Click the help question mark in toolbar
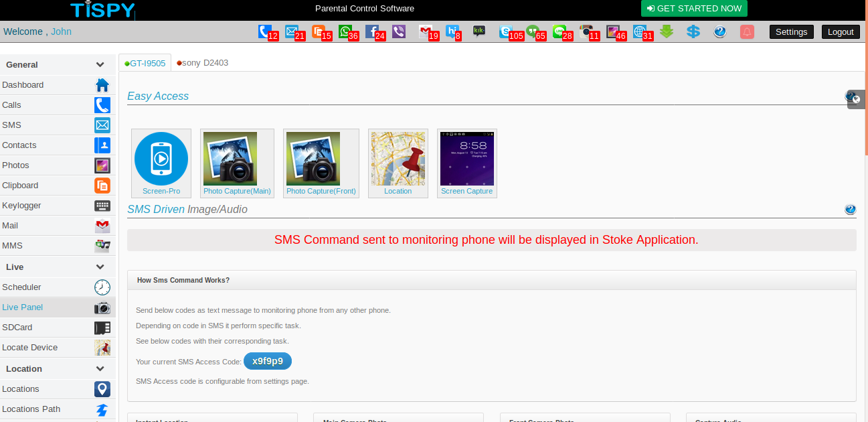The image size is (868, 422). 720,31
